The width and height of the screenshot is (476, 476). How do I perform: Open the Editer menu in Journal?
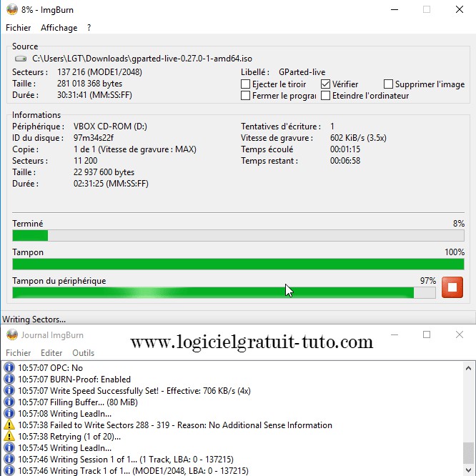pos(51,353)
